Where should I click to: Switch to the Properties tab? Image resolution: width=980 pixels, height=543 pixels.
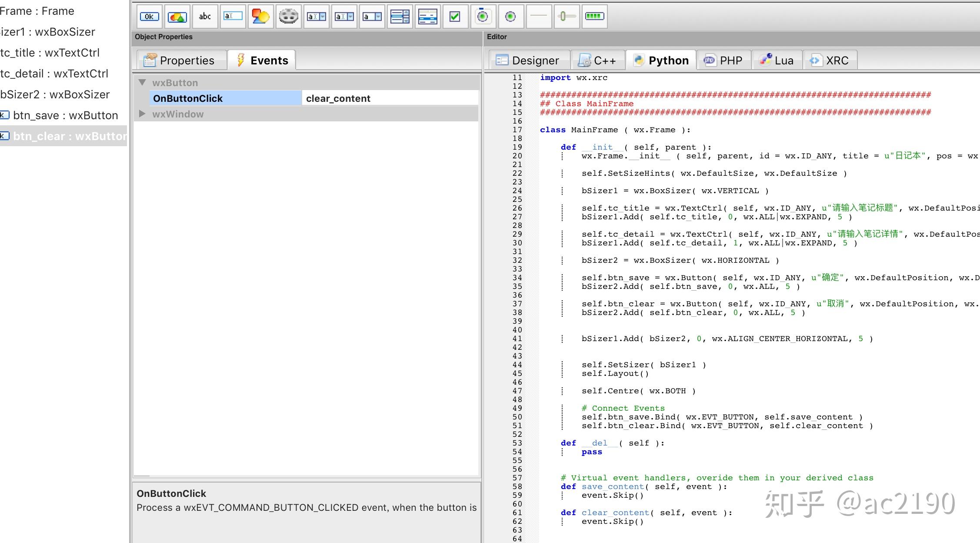pos(180,60)
